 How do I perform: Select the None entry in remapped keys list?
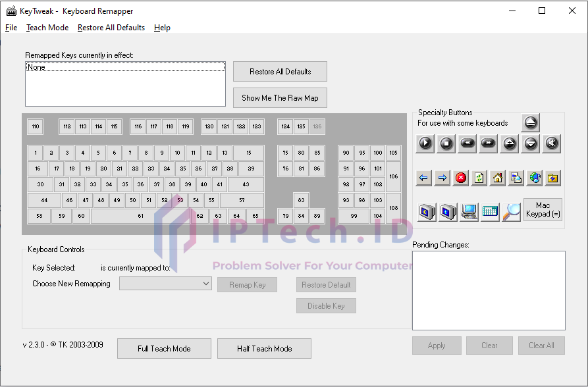[126, 67]
